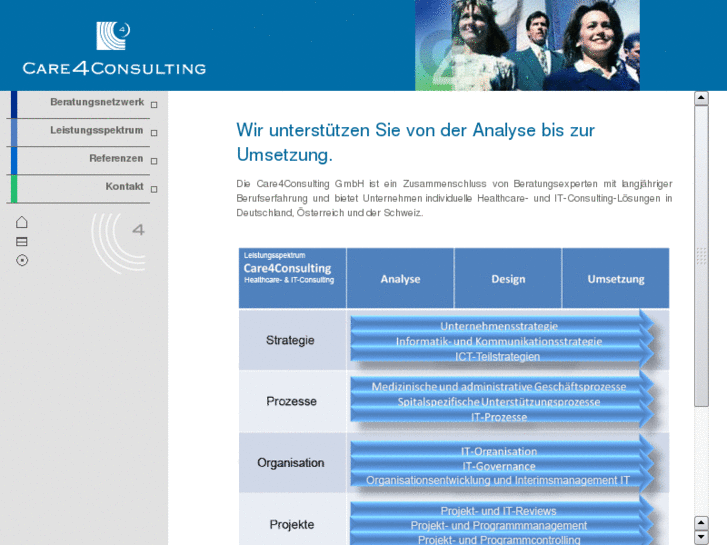
Task: Click the bottom-most scroll down arrow
Action: point(701,537)
